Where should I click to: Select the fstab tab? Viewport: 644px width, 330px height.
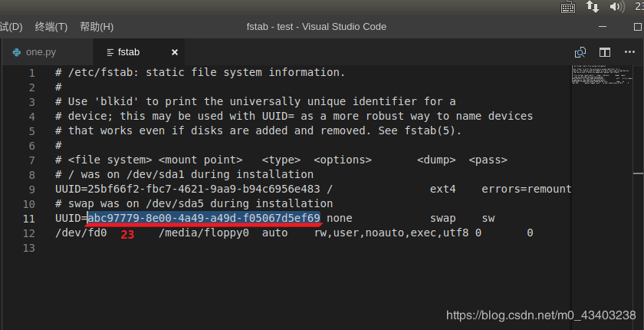click(x=139, y=52)
